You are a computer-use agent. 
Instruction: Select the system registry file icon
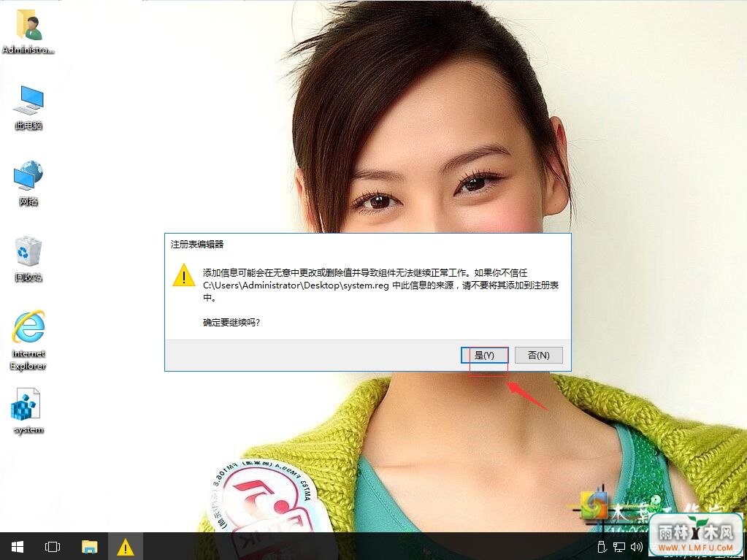pos(28,412)
